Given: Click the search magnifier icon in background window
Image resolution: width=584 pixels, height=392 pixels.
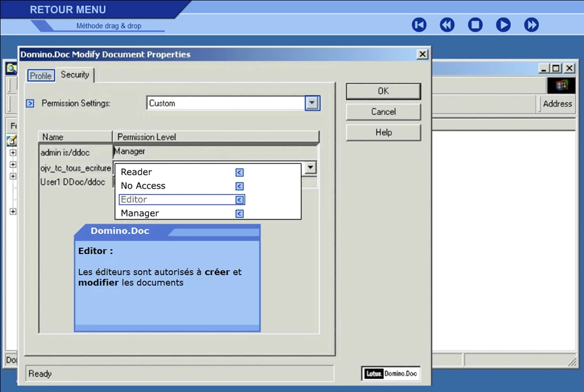Looking at the screenshot, I should 11,69.
